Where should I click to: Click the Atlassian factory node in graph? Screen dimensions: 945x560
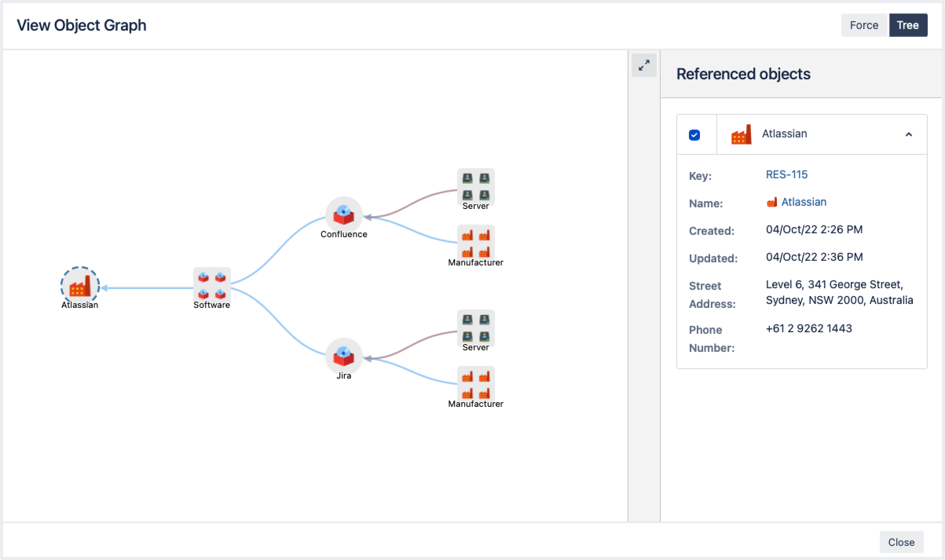[x=80, y=286]
